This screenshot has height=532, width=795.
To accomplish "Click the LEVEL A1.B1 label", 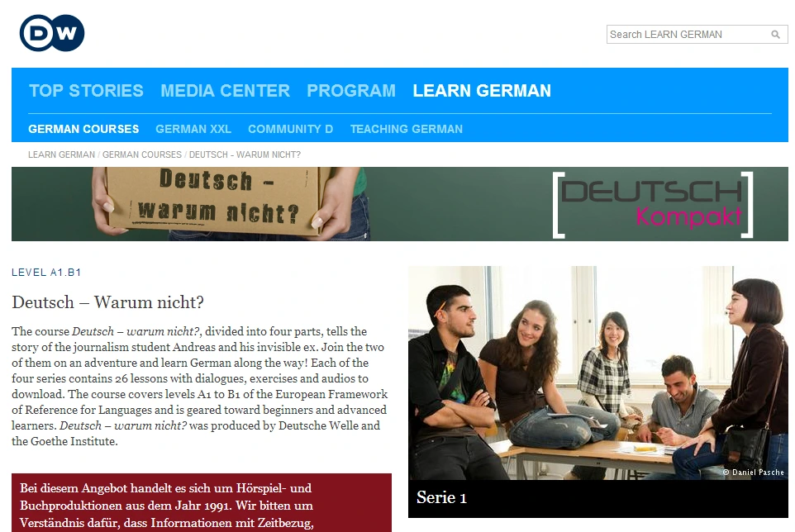I will point(46,273).
